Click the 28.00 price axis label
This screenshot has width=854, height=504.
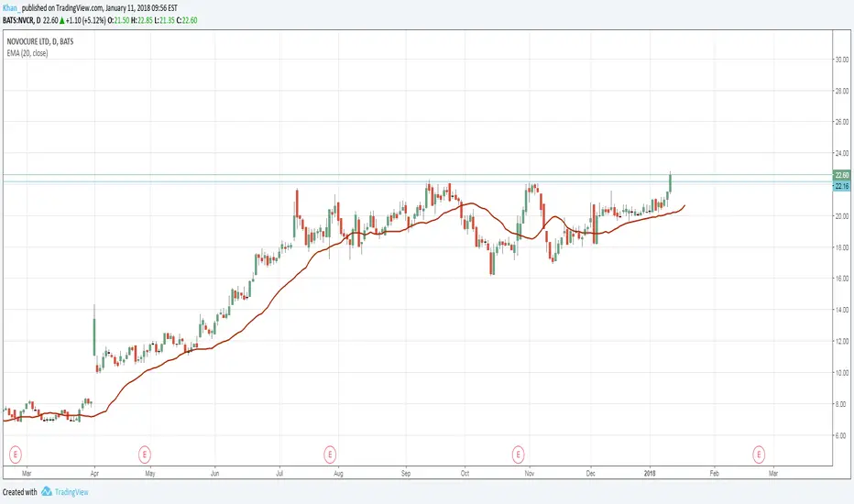tap(842, 91)
